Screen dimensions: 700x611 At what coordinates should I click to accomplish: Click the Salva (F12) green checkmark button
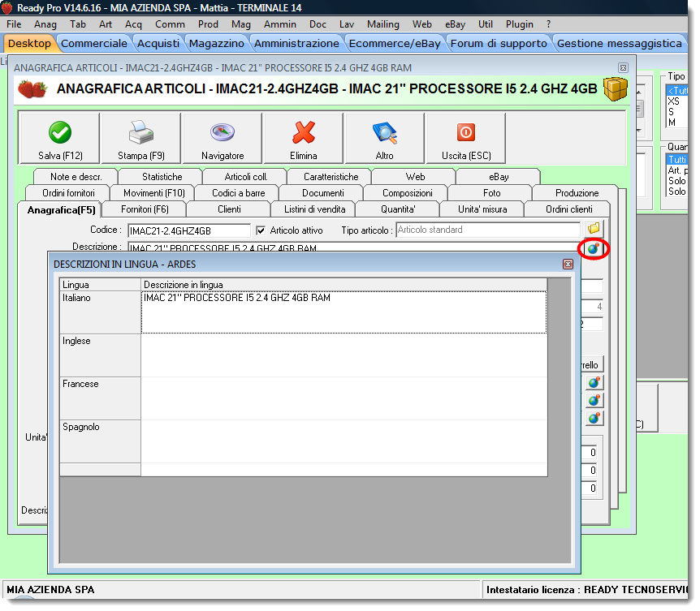click(60, 139)
